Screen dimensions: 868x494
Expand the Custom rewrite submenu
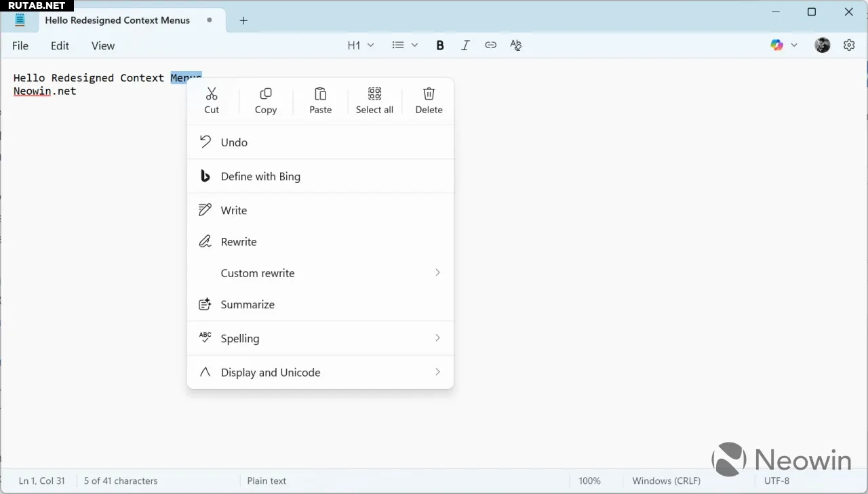click(320, 273)
